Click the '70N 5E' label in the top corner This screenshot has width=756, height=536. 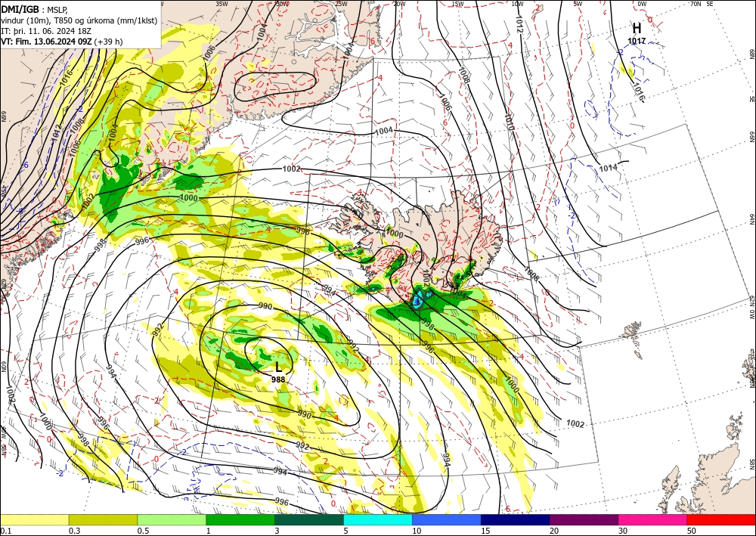702,4
